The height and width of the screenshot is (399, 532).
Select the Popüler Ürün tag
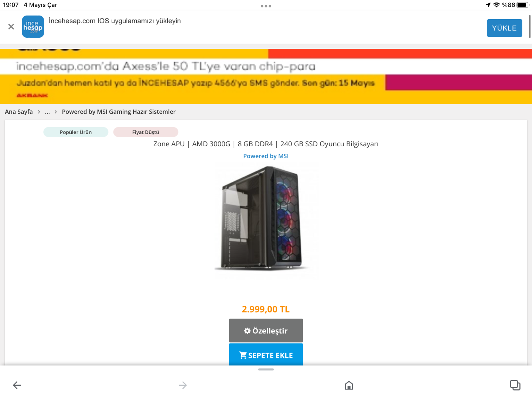click(76, 132)
